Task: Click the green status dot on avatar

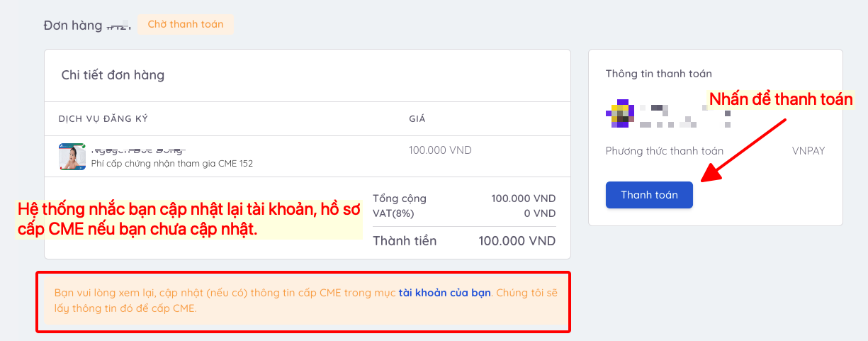Action: [83, 146]
